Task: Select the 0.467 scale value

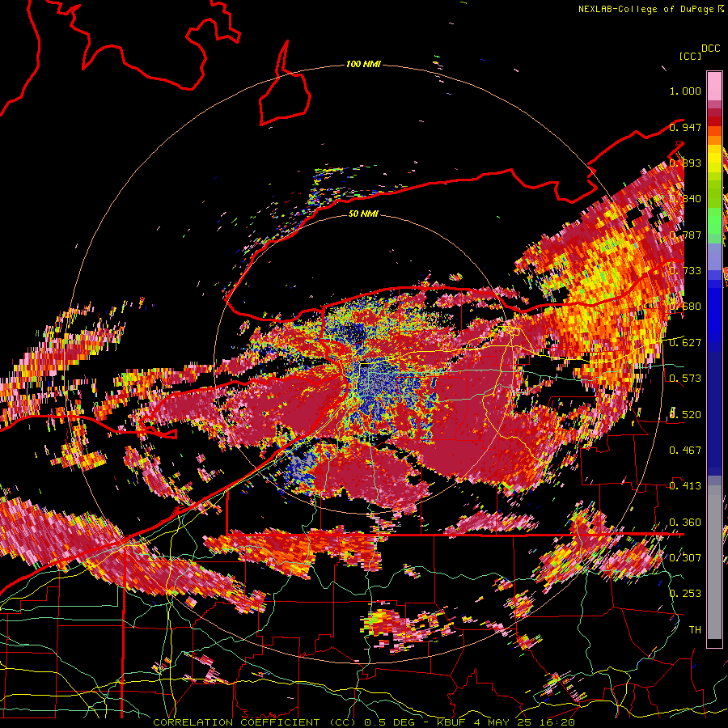Action: point(685,450)
